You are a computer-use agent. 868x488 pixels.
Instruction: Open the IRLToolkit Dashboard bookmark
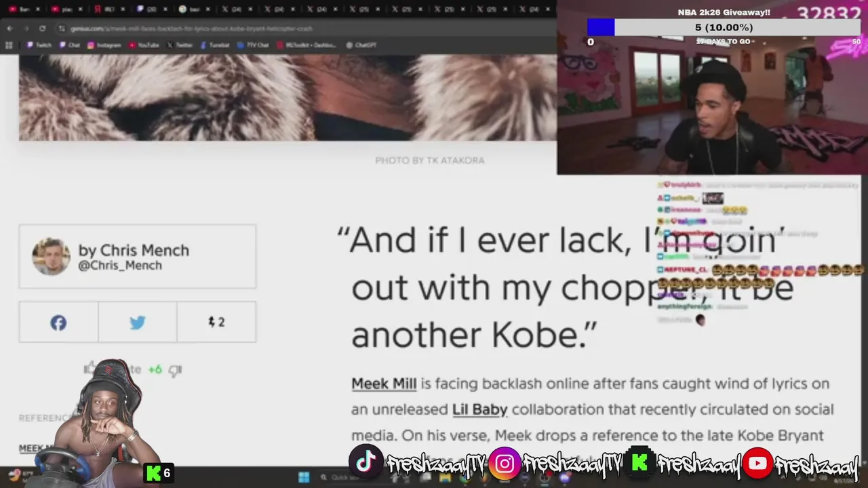coord(307,45)
